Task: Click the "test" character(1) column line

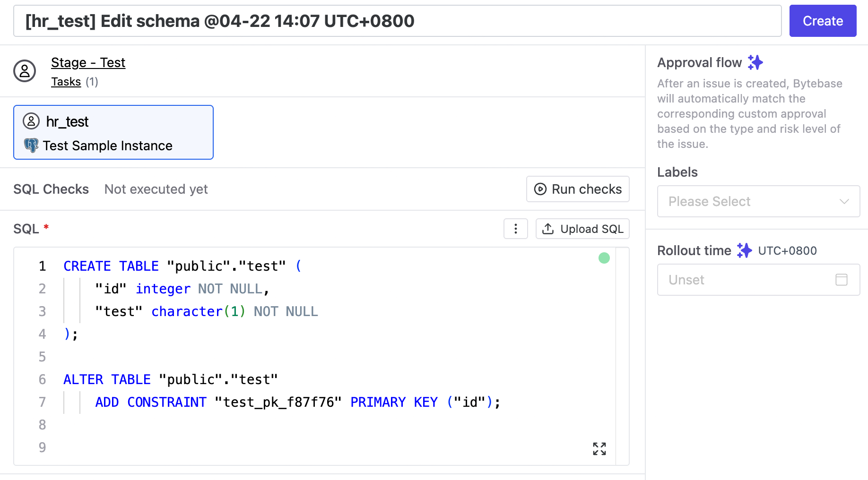Action: point(207,311)
